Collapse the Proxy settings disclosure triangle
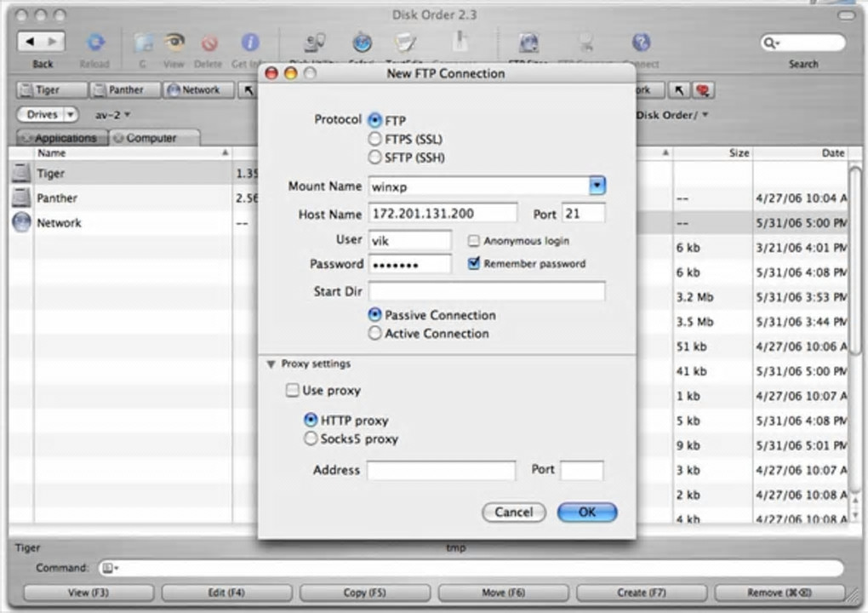 (271, 364)
